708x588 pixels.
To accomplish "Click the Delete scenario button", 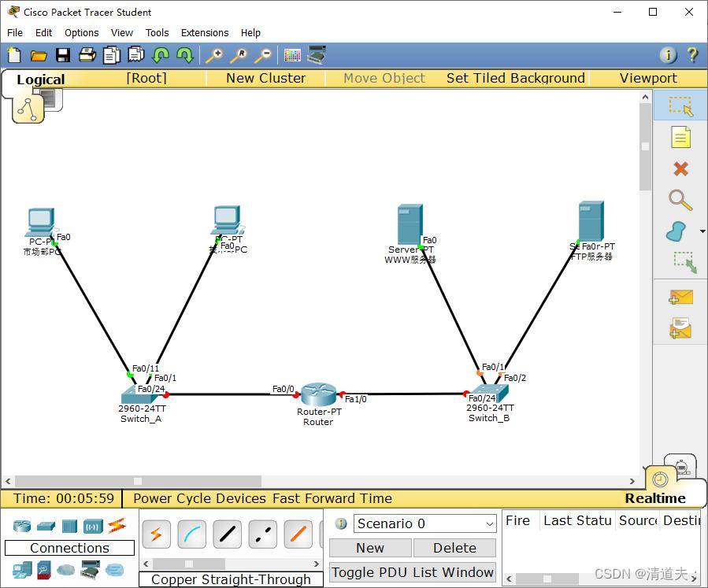I will coord(454,548).
